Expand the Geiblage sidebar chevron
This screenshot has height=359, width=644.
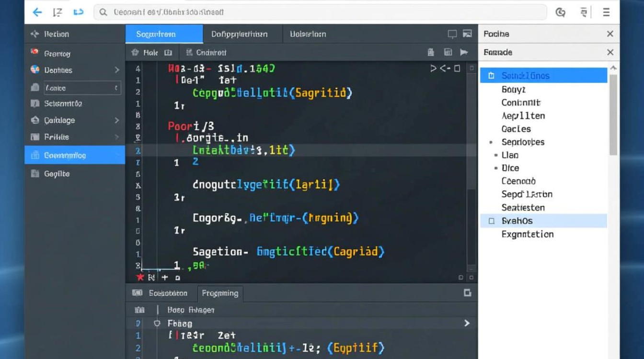[116, 120]
